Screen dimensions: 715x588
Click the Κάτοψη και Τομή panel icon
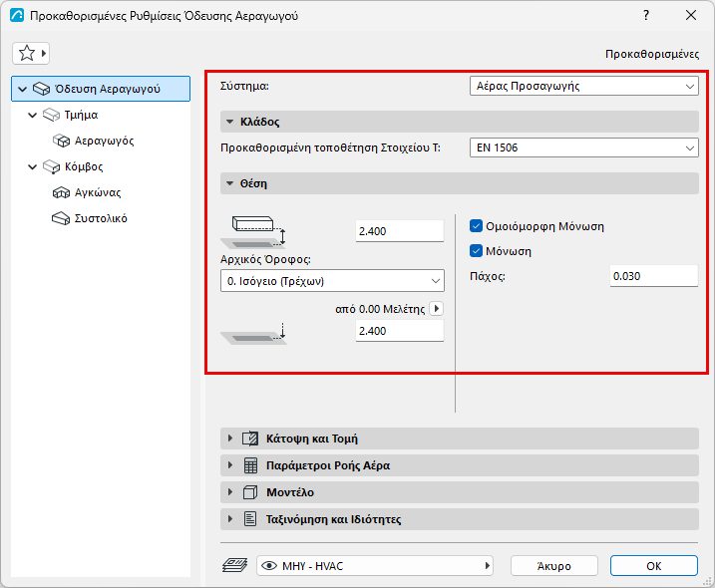point(250,439)
